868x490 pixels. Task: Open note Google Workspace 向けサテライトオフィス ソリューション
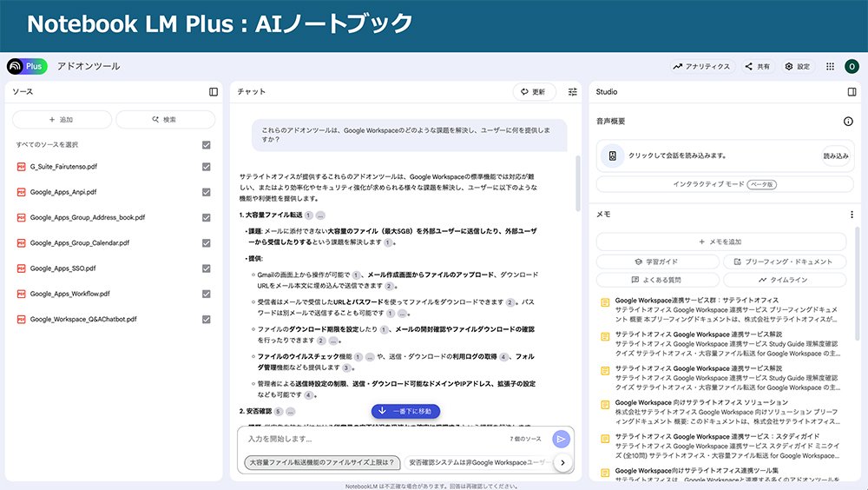coord(720,412)
